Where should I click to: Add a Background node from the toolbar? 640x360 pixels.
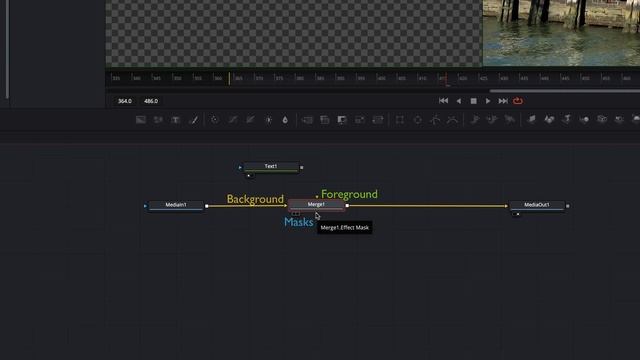click(141, 120)
